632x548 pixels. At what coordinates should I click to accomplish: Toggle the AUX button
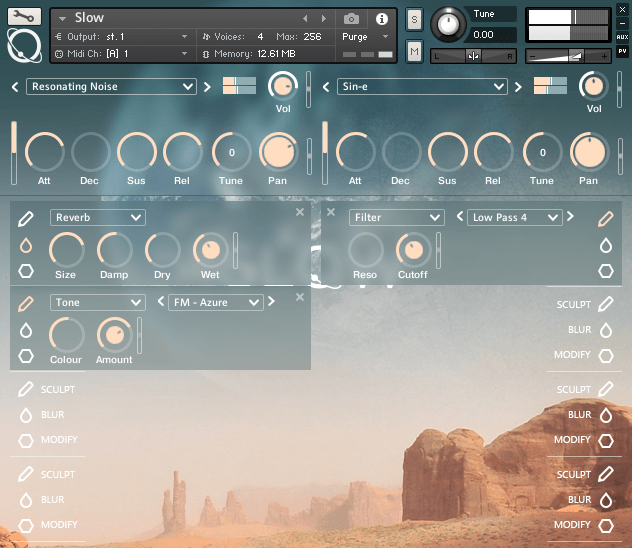[622, 37]
